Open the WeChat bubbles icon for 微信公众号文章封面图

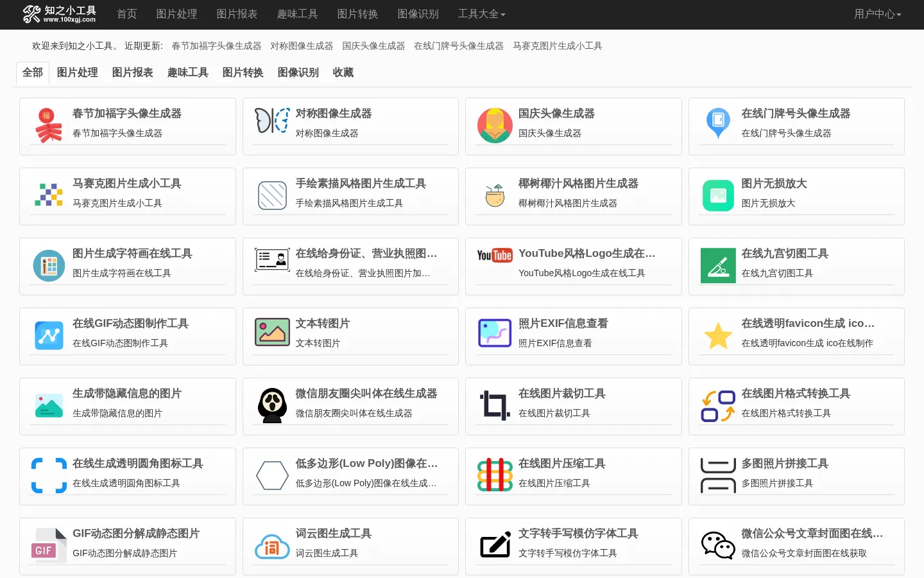718,545
